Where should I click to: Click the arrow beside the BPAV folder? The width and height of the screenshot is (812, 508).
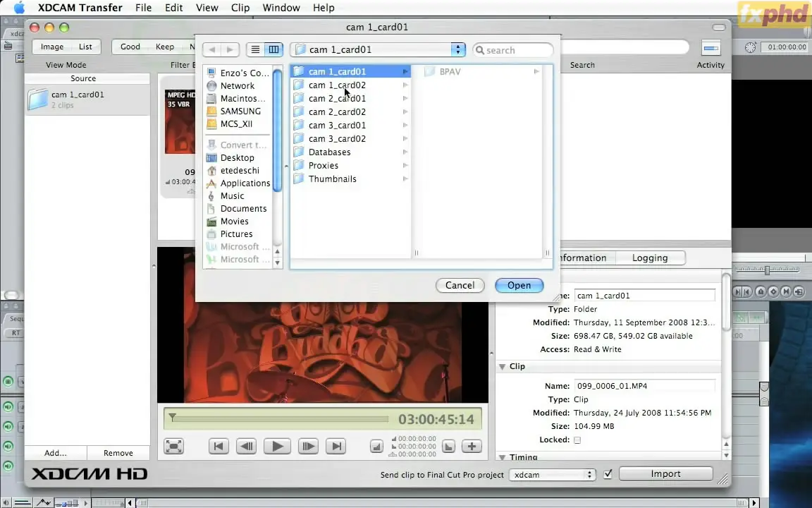click(x=536, y=71)
